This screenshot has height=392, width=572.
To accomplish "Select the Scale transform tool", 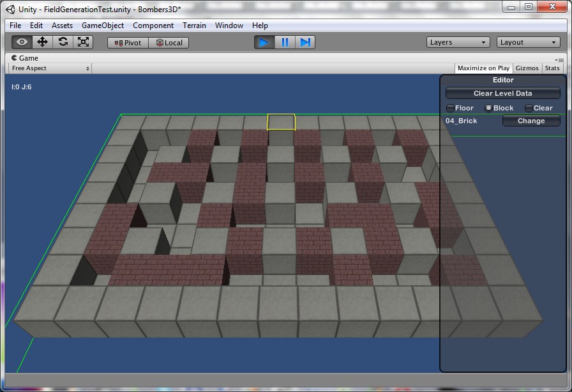I will pos(83,42).
